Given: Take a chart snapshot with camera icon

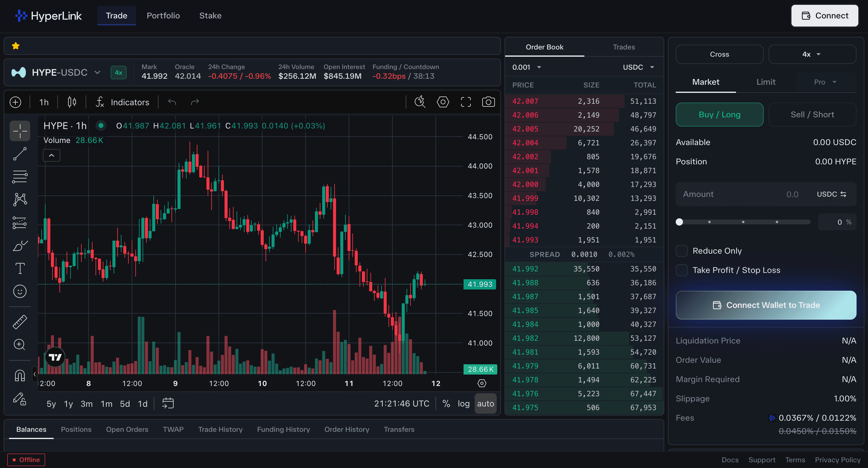Looking at the screenshot, I should tap(488, 102).
